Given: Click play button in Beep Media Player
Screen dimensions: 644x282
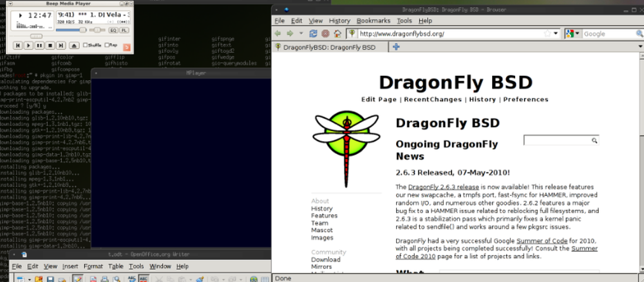Looking at the screenshot, I should pos(29,46).
